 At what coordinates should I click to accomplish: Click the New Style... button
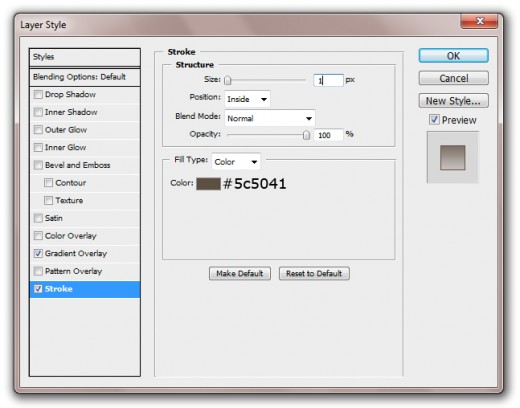(x=454, y=101)
